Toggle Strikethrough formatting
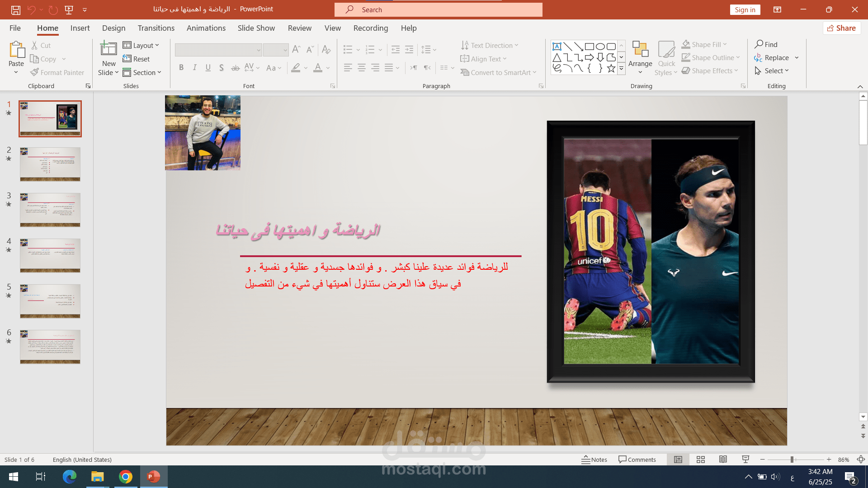The width and height of the screenshot is (868, 488). [x=235, y=68]
